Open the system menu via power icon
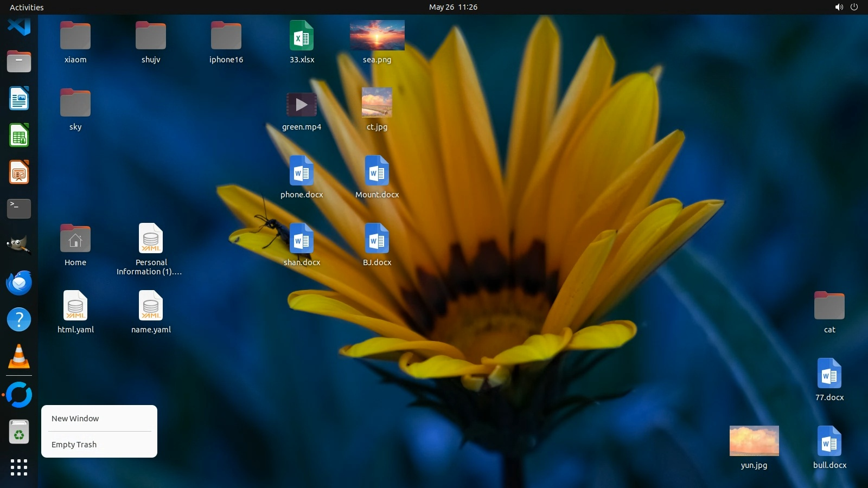Viewport: 868px width, 488px height. pyautogui.click(x=854, y=7)
